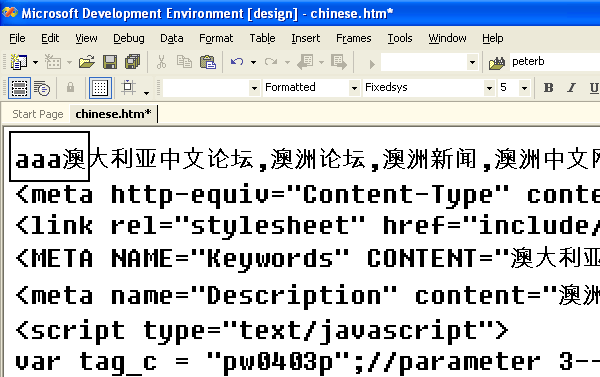Switch to the Start Page tab
The width and height of the screenshot is (600, 377).
pos(38,114)
